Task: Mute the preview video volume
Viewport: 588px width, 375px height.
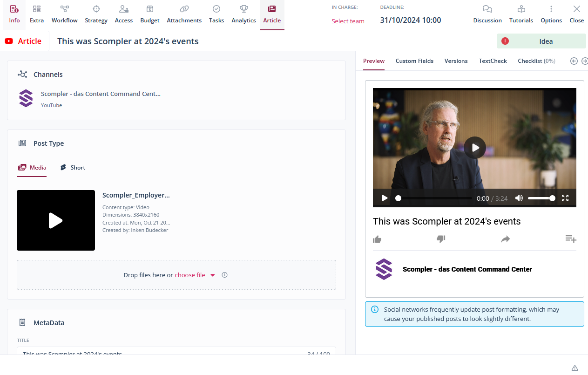Action: (519, 198)
